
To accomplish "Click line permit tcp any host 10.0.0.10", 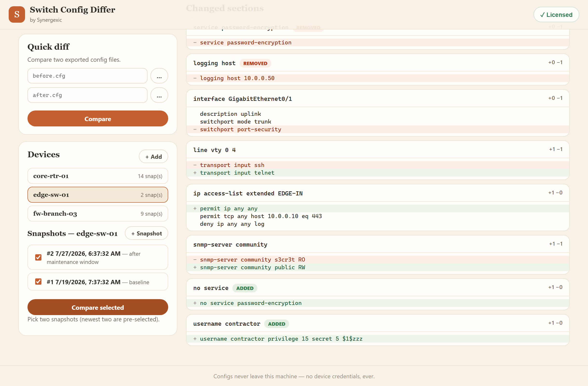I will 378,216.
